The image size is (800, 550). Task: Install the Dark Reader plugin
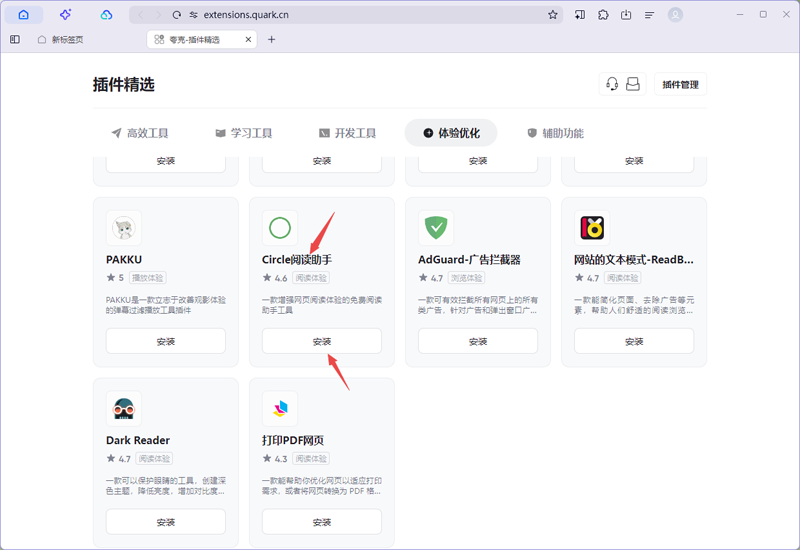point(166,522)
